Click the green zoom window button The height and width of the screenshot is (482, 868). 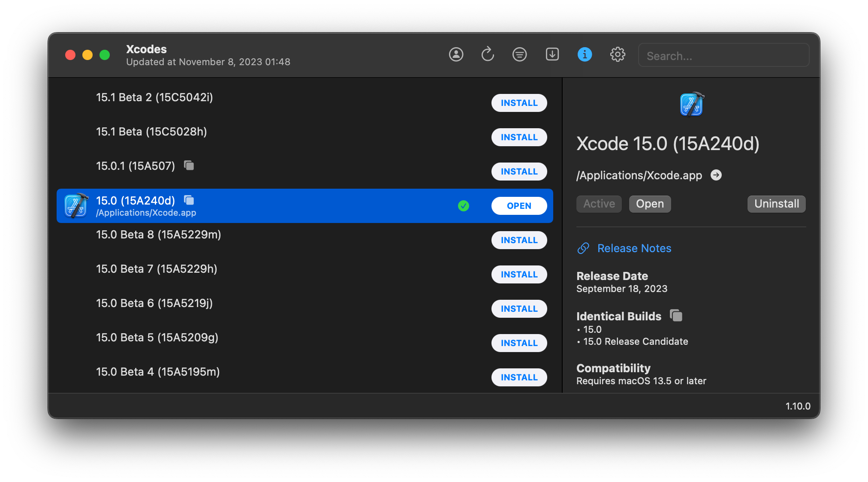pyautogui.click(x=105, y=55)
